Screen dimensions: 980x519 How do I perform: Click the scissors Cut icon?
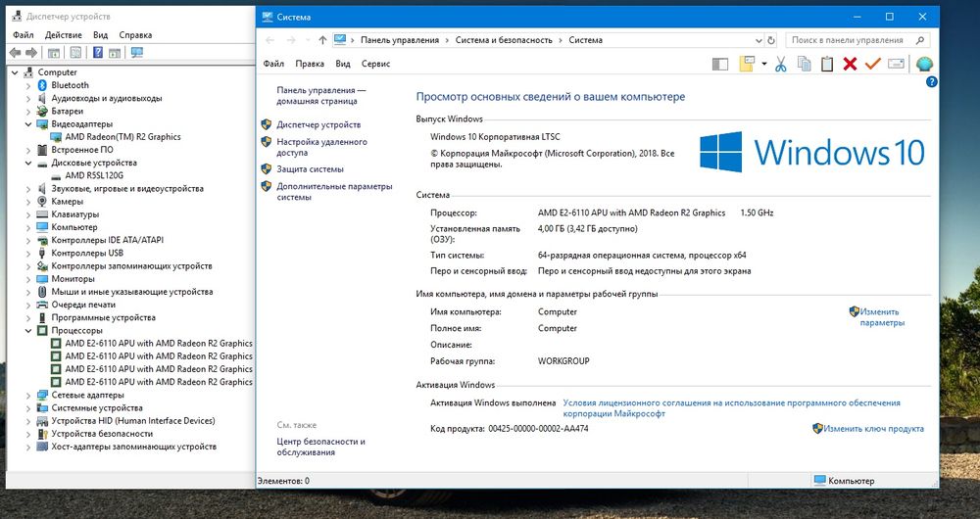781,64
